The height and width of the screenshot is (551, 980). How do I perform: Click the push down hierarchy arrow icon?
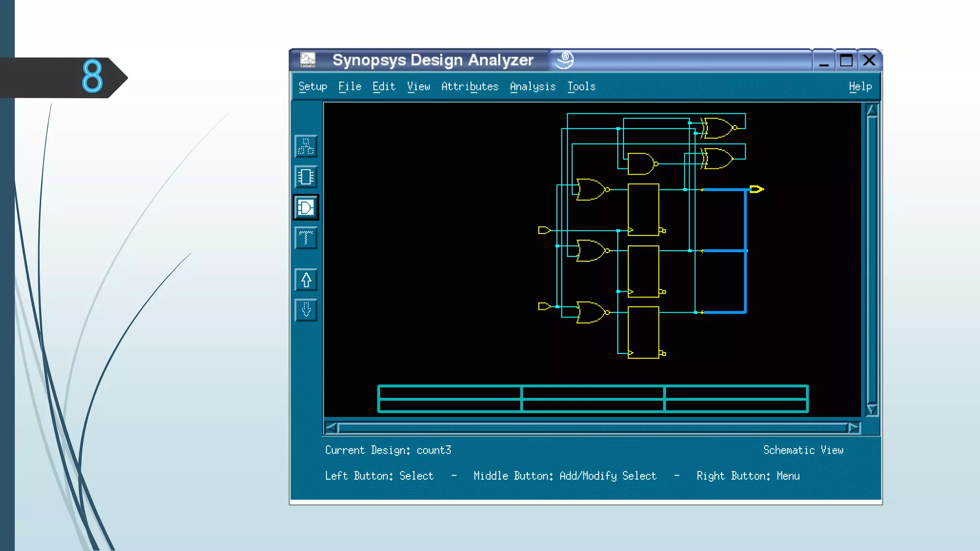click(x=306, y=310)
